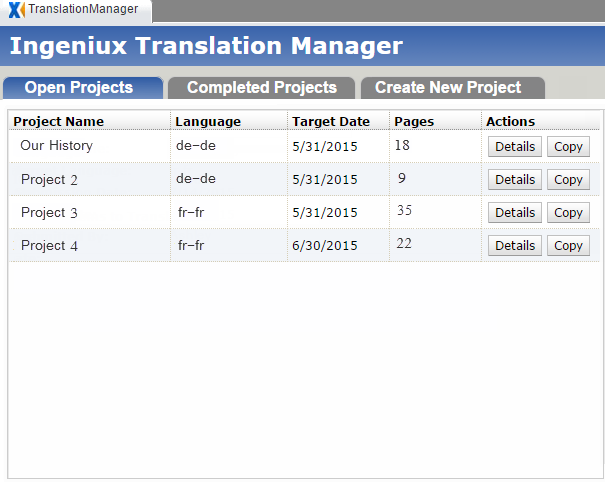Select the Our History row name
This screenshot has height=482, width=605.
56,145
